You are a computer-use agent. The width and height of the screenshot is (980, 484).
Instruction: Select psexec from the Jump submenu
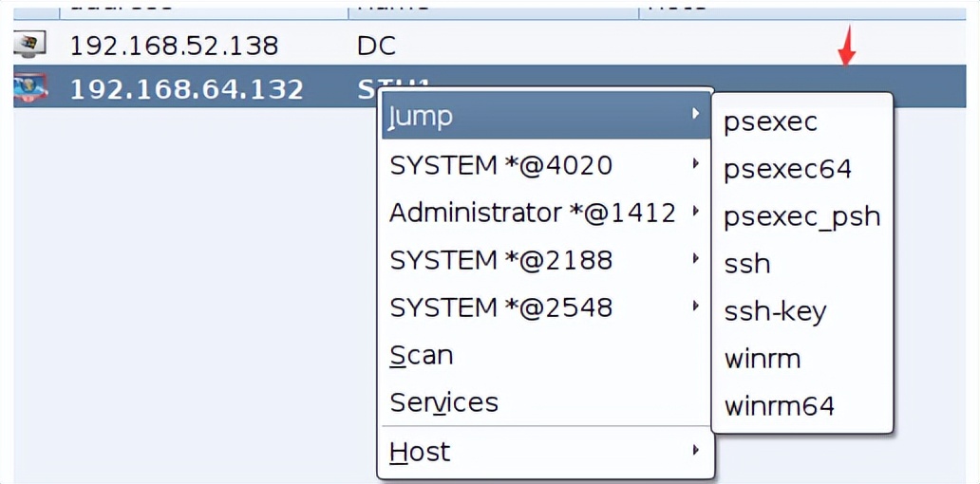coord(802,121)
